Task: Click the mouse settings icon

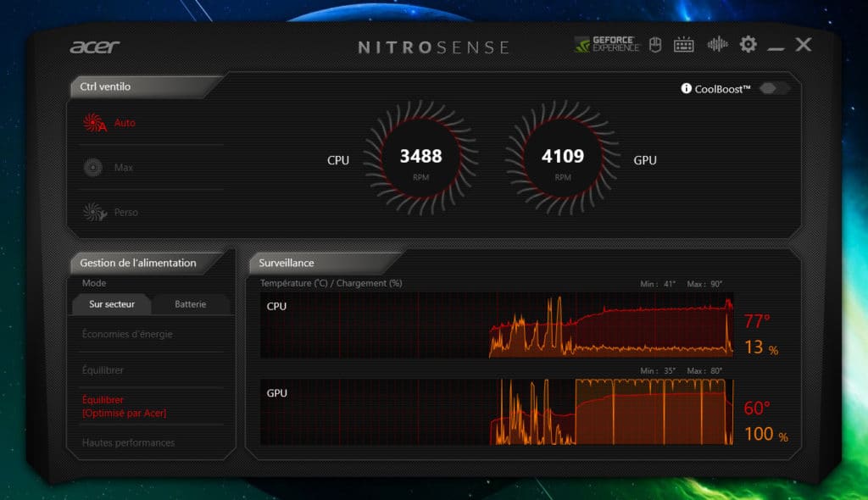Action: coord(655,44)
